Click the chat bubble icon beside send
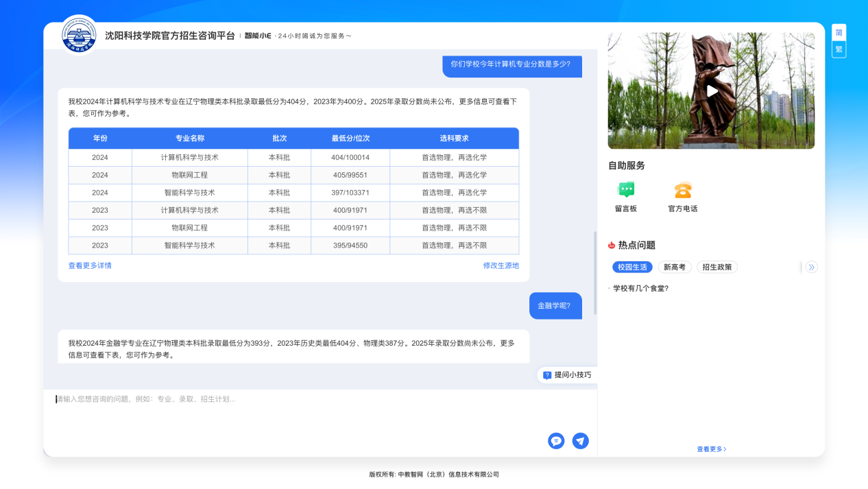Viewport: 868px width, 489px height. pyautogui.click(x=556, y=441)
